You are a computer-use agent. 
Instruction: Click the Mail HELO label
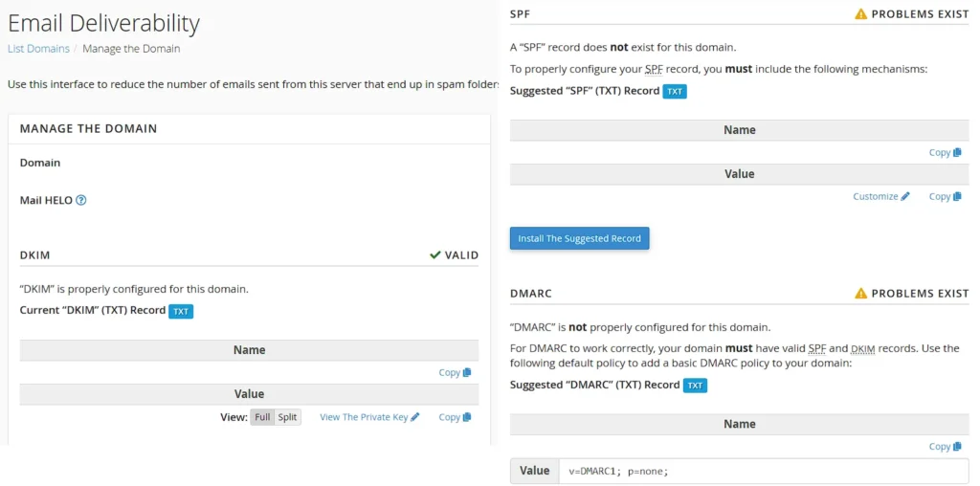tap(46, 201)
